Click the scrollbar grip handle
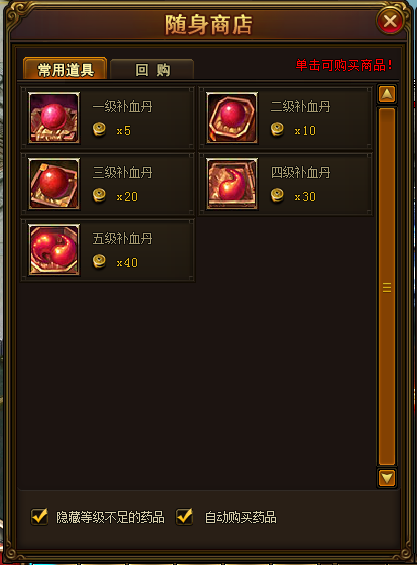417x565 pixels. click(x=387, y=288)
